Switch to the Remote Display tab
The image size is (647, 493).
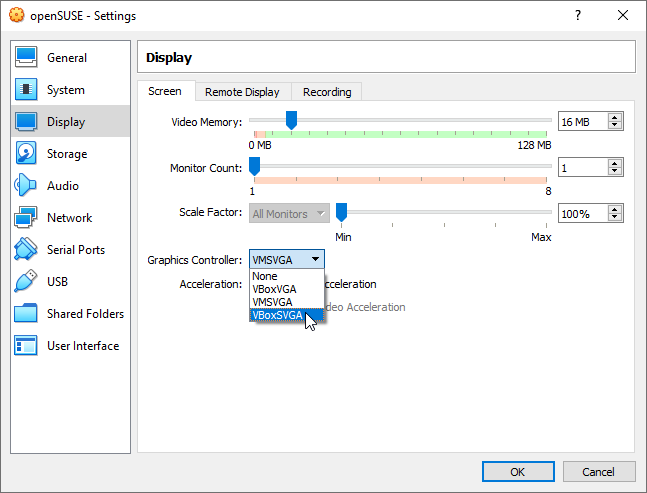pos(242,92)
